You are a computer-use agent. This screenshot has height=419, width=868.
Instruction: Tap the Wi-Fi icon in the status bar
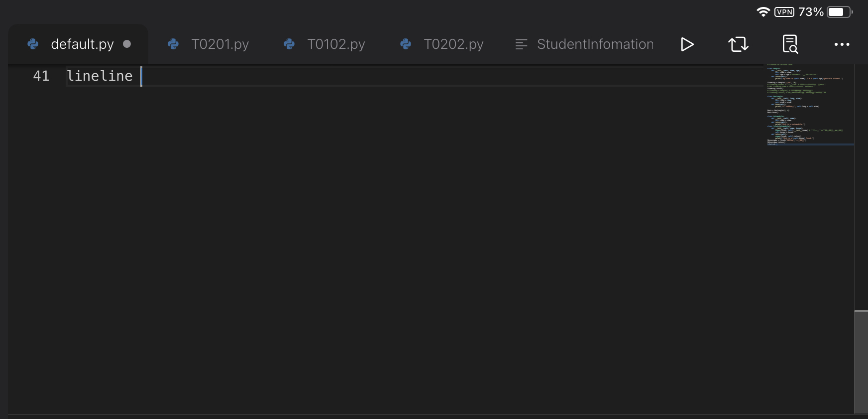(x=762, y=11)
